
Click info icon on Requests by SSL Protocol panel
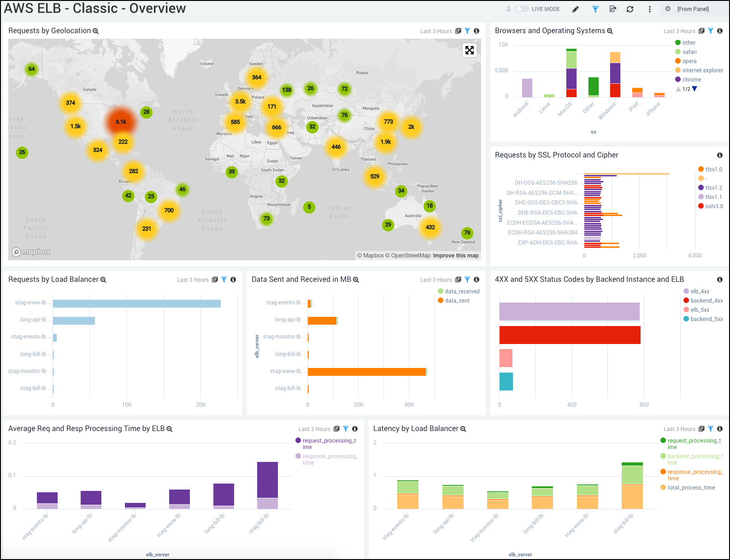pyautogui.click(x=719, y=155)
